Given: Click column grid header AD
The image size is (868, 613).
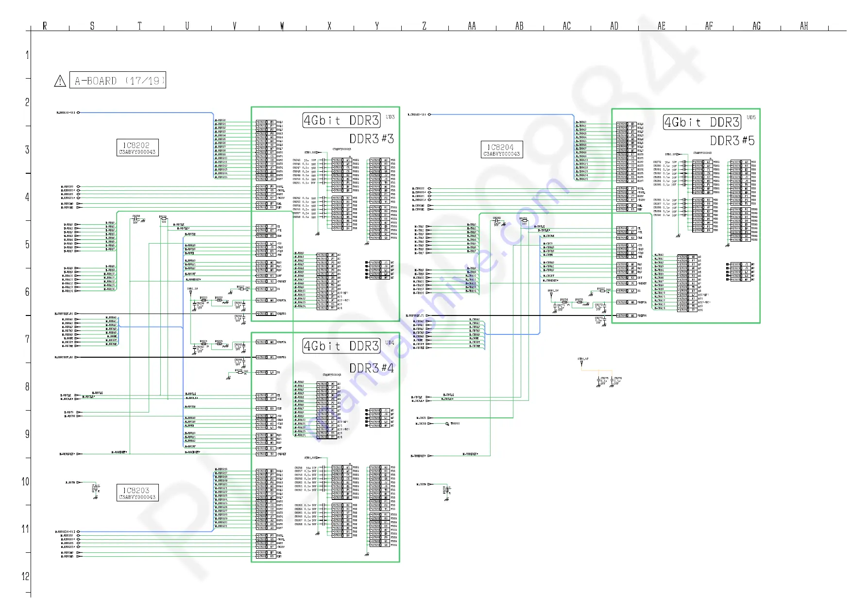Looking at the screenshot, I should (x=614, y=26).
